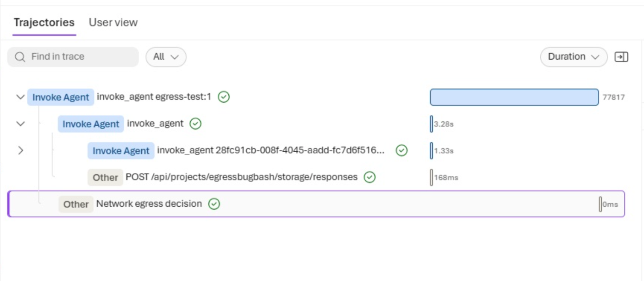Click the 77817 duration bar of root span

tap(514, 97)
